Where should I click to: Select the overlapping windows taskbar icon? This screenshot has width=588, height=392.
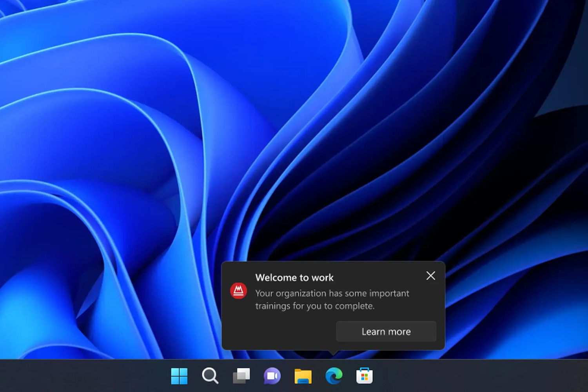241,376
